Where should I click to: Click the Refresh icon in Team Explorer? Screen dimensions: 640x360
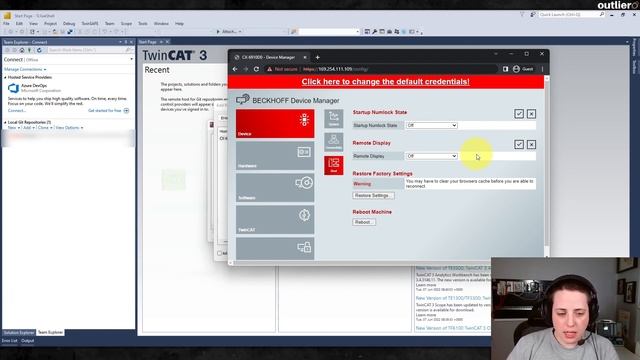(39, 50)
